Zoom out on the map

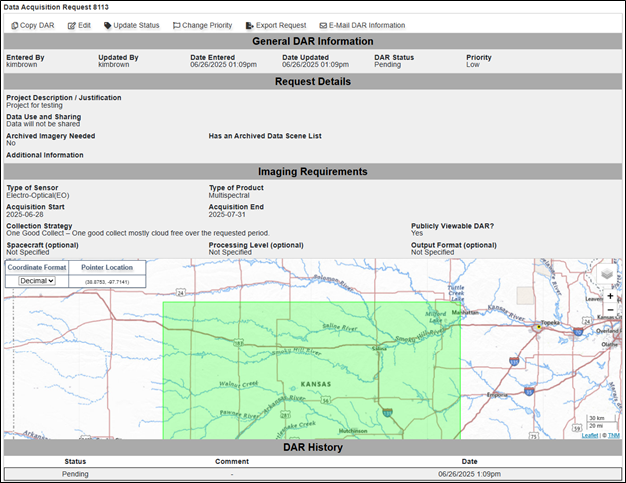tap(610, 310)
